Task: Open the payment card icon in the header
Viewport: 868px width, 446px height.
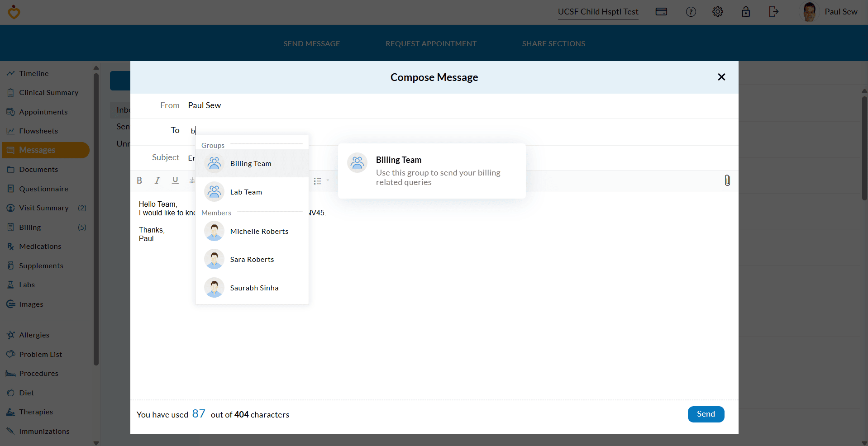Action: [661, 11]
